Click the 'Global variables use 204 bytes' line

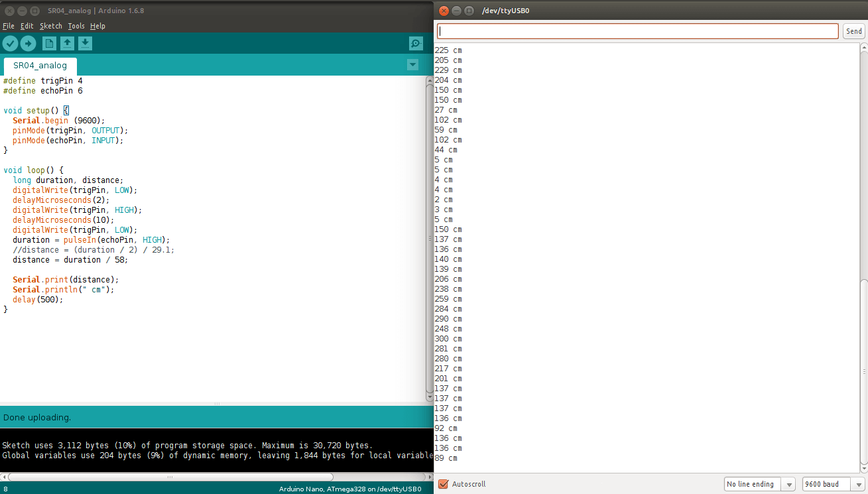[x=217, y=456]
